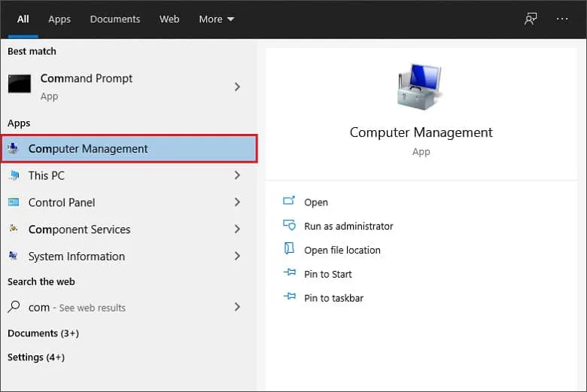The image size is (587, 392).
Task: Select the Control Panel result
Action: [x=129, y=202]
